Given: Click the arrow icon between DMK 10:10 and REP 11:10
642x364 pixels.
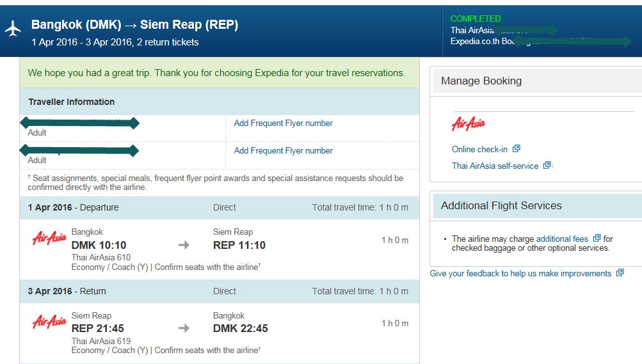Looking at the screenshot, I should tap(184, 245).
